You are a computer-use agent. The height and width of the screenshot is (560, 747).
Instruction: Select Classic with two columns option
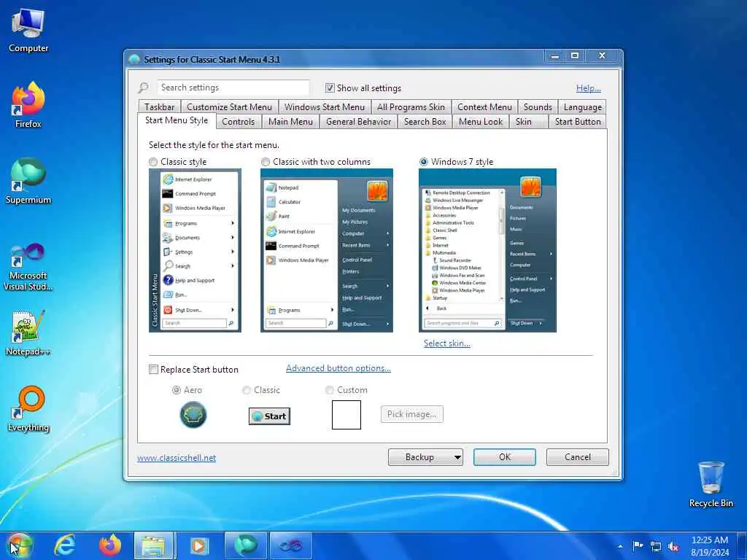pyautogui.click(x=266, y=162)
